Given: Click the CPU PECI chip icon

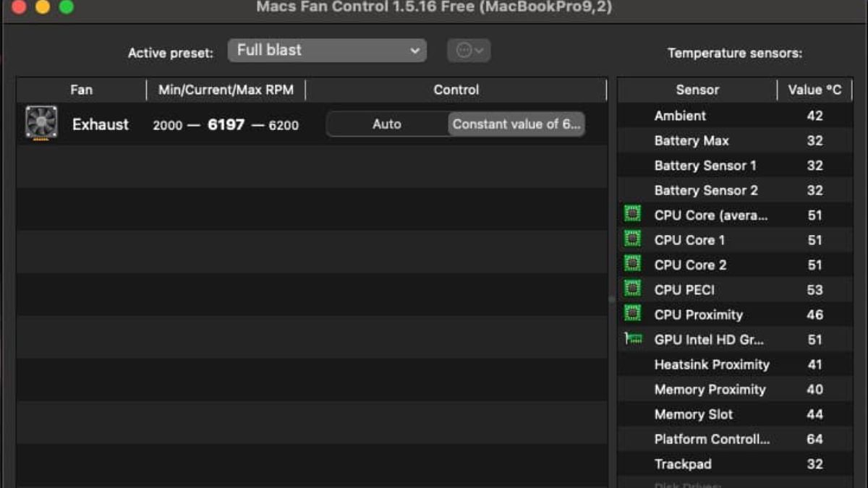Looking at the screenshot, I should click(x=633, y=288).
